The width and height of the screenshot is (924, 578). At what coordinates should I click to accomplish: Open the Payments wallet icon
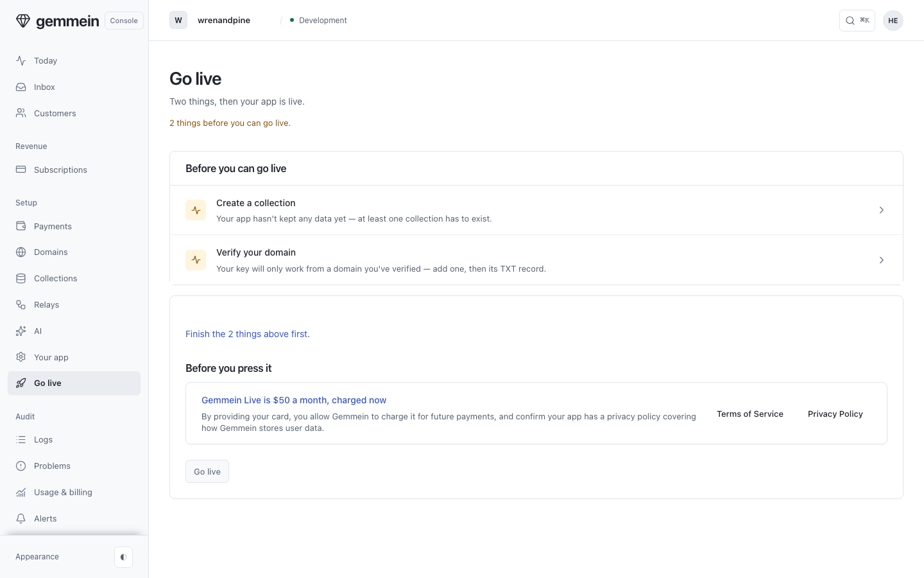21,226
